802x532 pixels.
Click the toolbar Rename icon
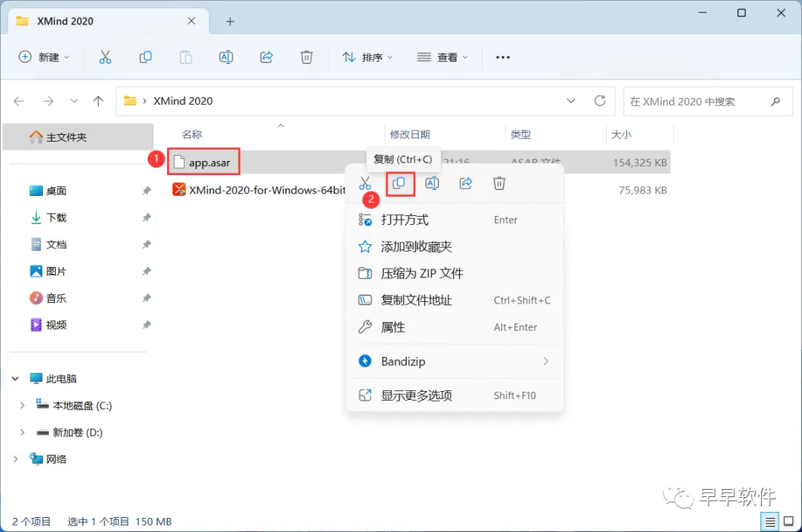tap(226, 57)
